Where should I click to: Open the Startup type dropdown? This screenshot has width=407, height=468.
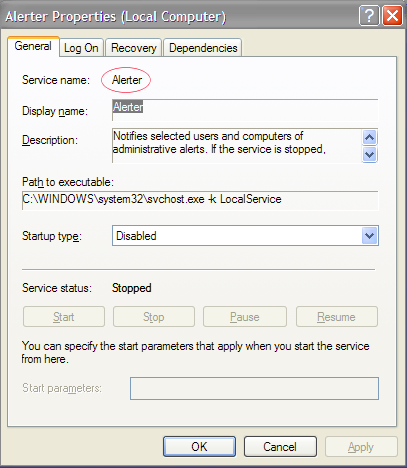(245, 236)
